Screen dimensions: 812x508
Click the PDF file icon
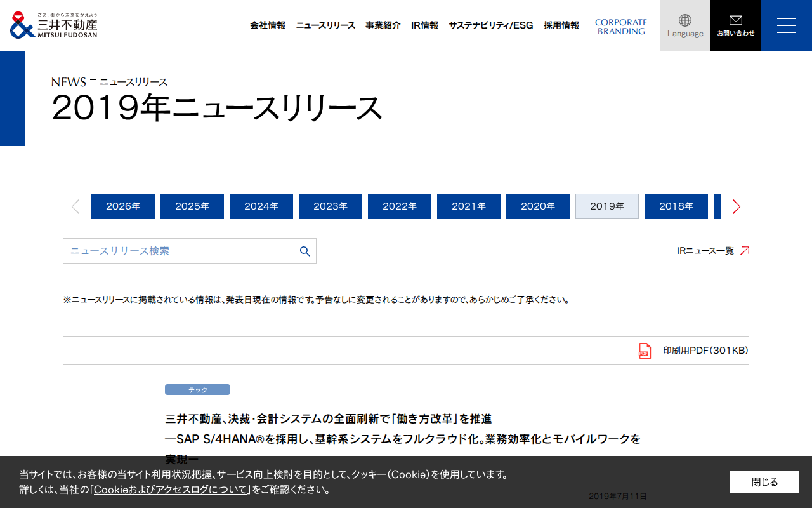pos(645,351)
